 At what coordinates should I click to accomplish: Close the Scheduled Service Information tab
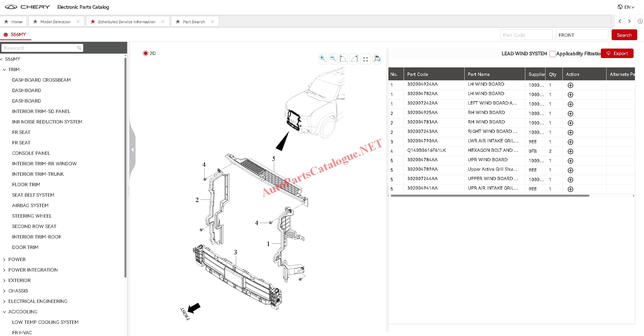[163, 22]
